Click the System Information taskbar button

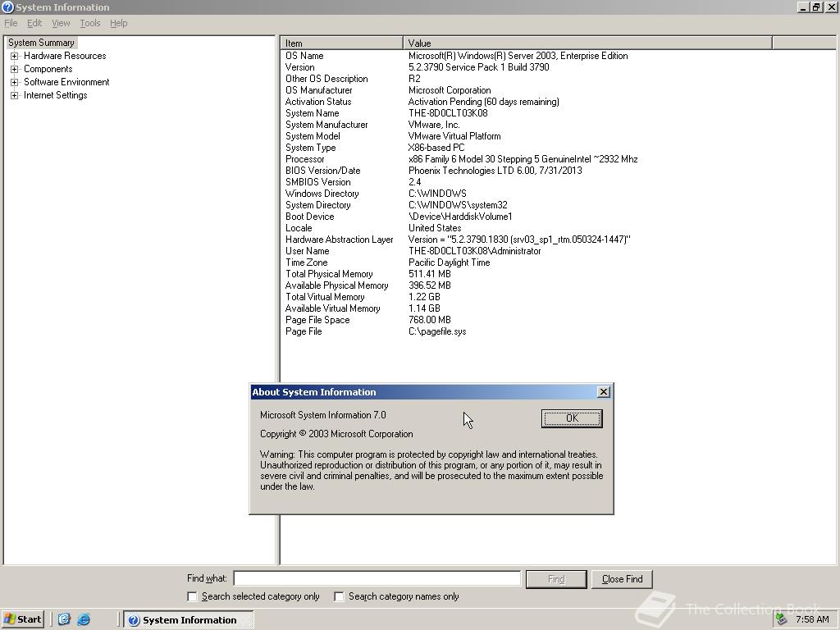189,620
